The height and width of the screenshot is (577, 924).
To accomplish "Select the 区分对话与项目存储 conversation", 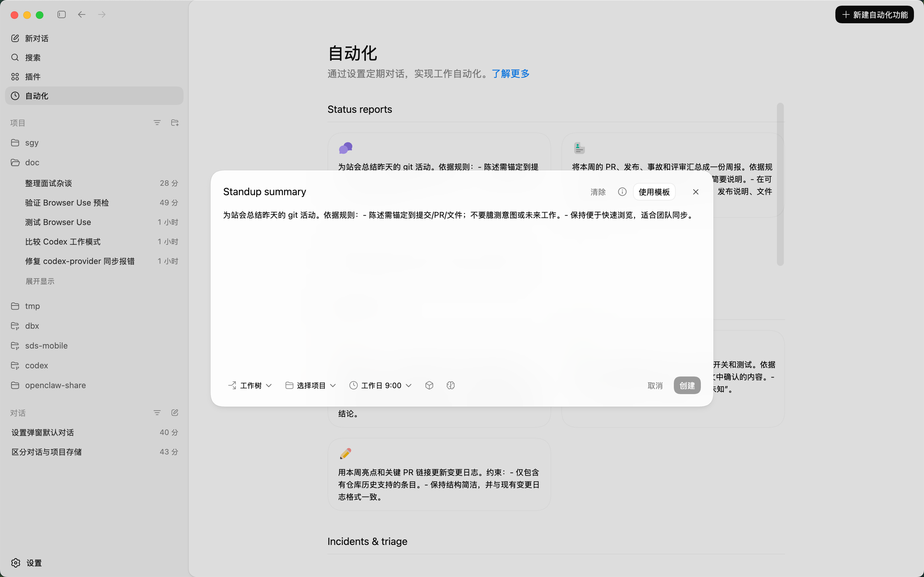I will (46, 452).
